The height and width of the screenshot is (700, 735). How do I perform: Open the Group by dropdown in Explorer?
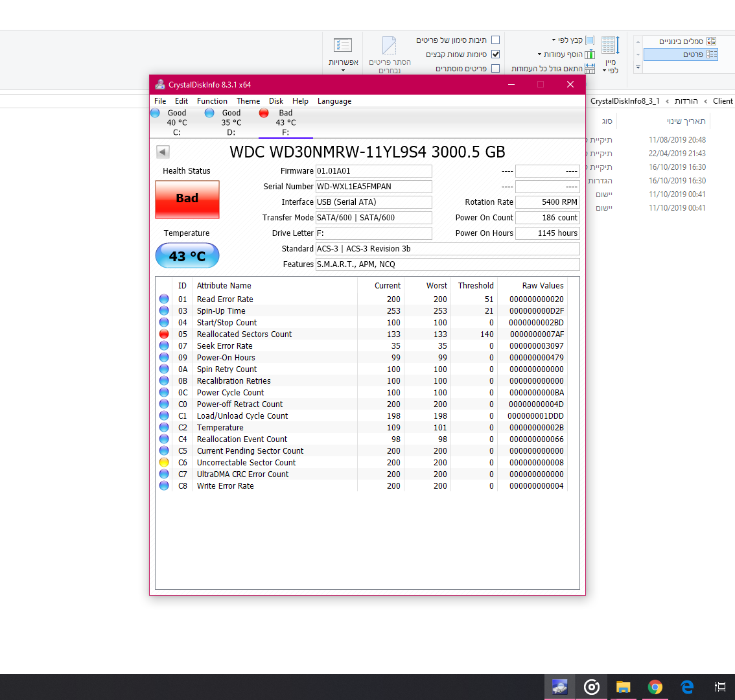[573, 40]
